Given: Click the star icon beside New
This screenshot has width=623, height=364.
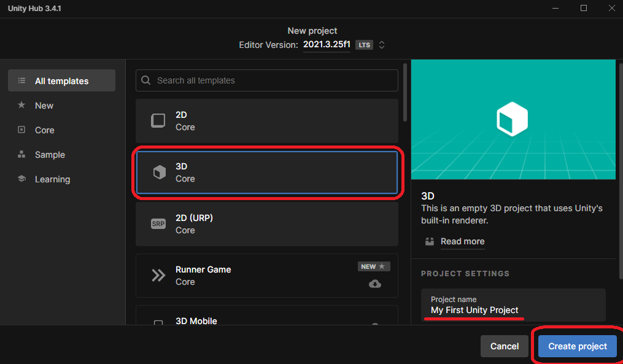Looking at the screenshot, I should click(21, 106).
